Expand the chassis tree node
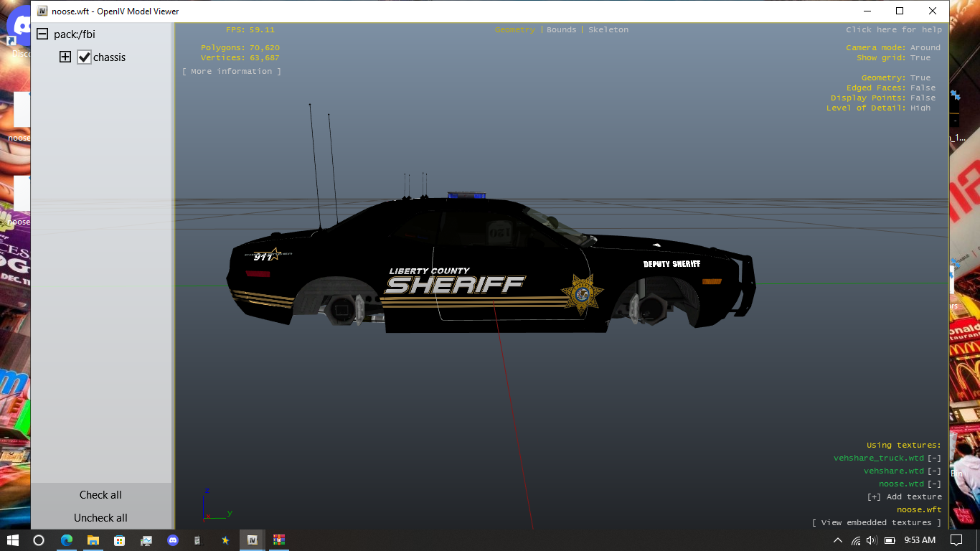 click(65, 57)
